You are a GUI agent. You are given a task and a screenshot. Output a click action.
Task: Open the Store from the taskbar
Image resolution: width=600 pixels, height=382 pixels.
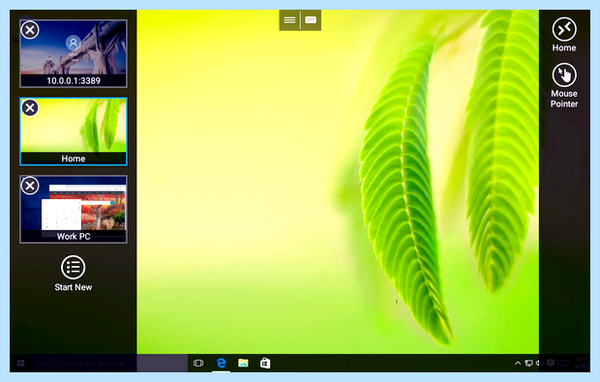tap(265, 363)
